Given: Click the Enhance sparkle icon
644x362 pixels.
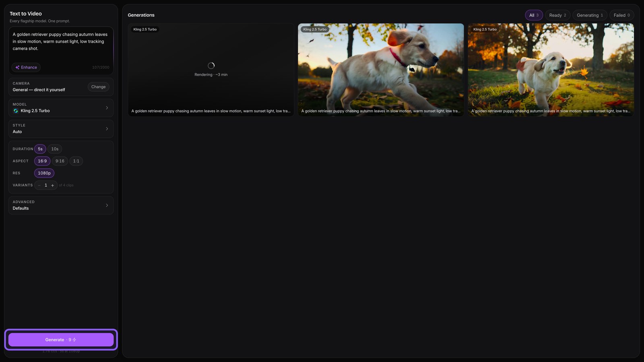Looking at the screenshot, I should pos(17,68).
